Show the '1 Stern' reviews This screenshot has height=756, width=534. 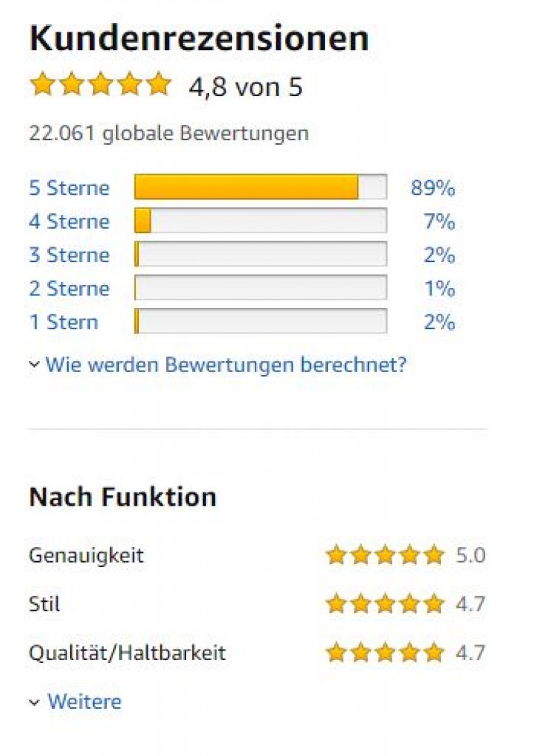[x=63, y=322]
